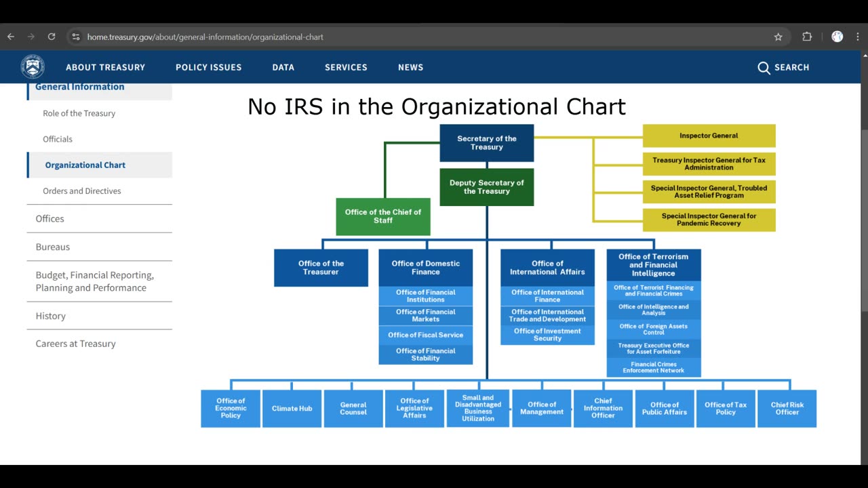868x488 pixels.
Task: Click Office of Financial Markets entry
Action: (426, 316)
